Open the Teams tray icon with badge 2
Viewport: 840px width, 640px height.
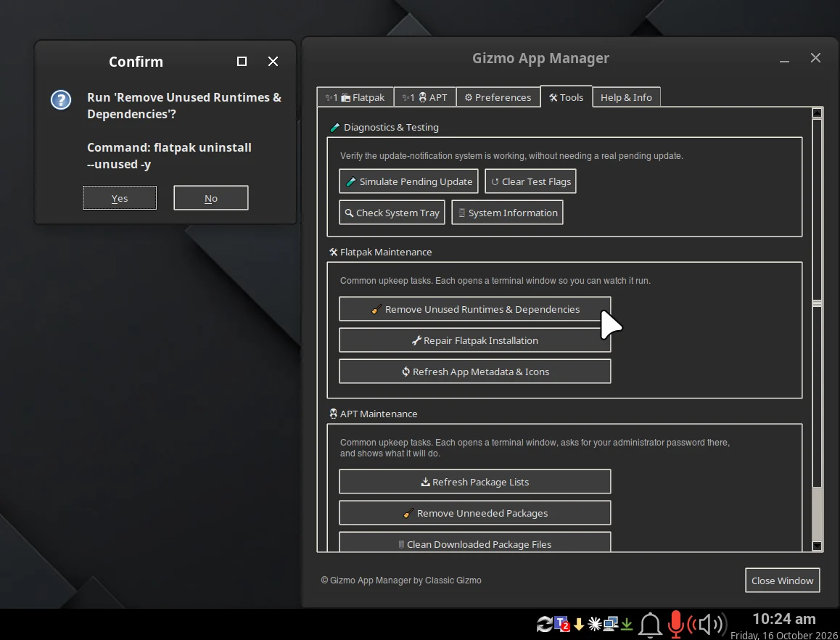coord(561,624)
